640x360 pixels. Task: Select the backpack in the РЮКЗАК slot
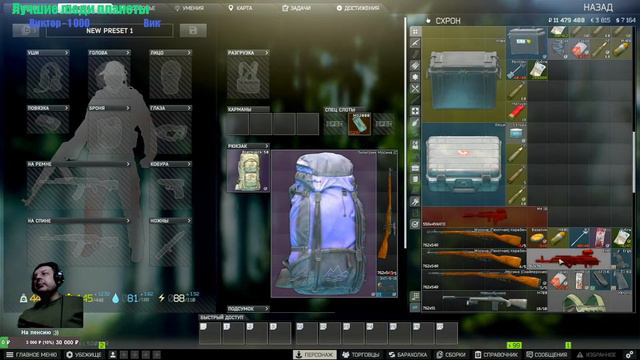coord(248,171)
